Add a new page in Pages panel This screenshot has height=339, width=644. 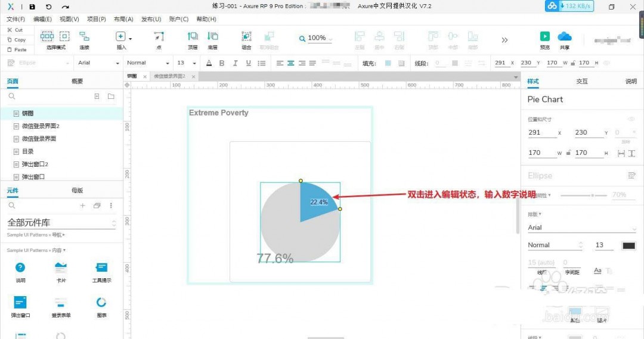pyautogui.click(x=97, y=96)
